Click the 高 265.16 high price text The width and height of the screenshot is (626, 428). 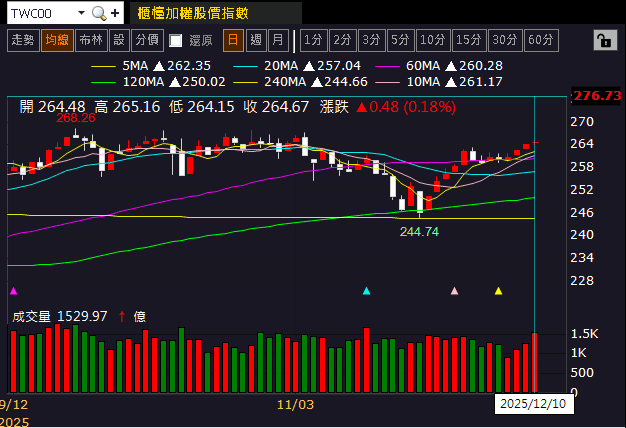127,107
